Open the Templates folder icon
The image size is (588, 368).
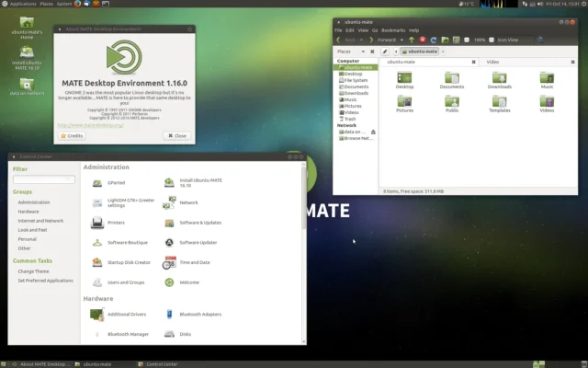[x=500, y=104]
